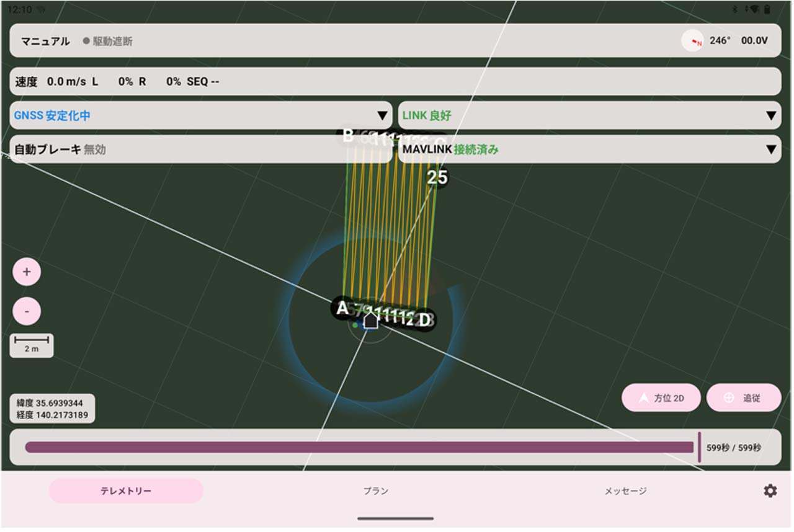Click the SEQ -- indicator
794x532 pixels.
pos(203,82)
